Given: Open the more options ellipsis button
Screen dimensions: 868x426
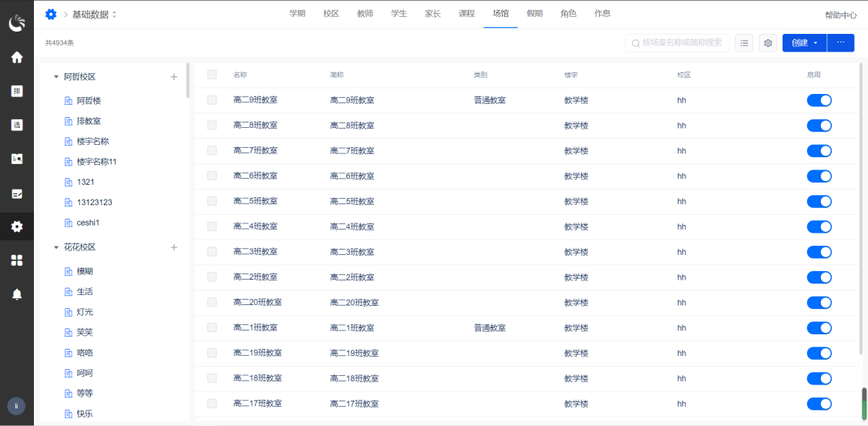Looking at the screenshot, I should click(x=841, y=42).
